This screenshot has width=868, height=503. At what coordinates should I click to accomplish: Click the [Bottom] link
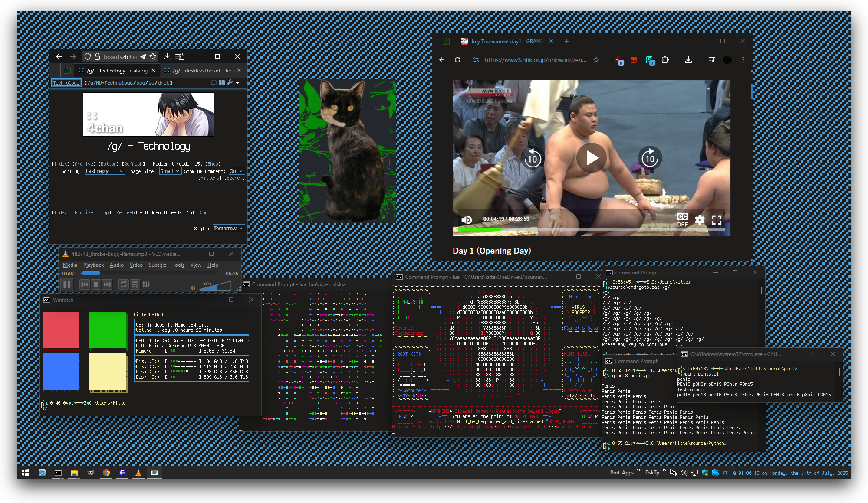pos(109,164)
